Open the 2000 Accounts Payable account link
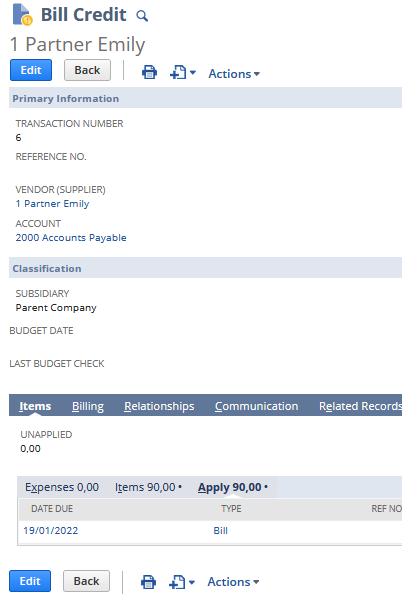Screen dimensions: 402x601 pos(71,238)
